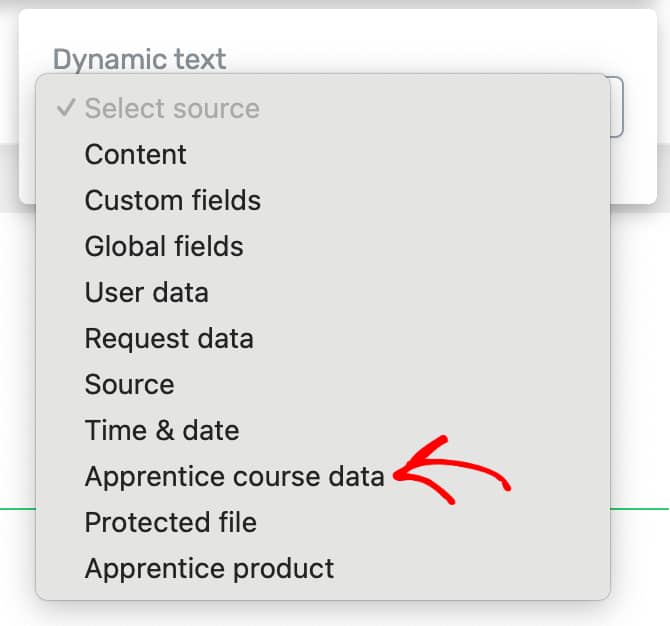Click the blank page area below the menu

335,614
